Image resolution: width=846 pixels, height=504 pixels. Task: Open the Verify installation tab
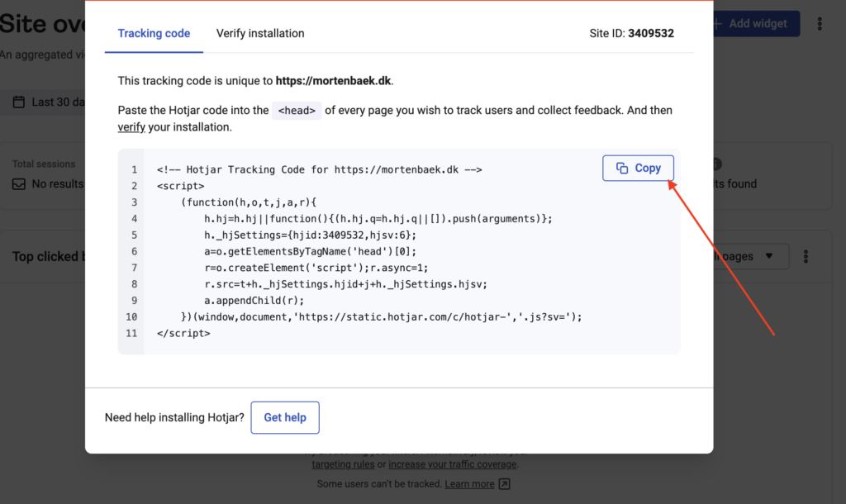[260, 34]
